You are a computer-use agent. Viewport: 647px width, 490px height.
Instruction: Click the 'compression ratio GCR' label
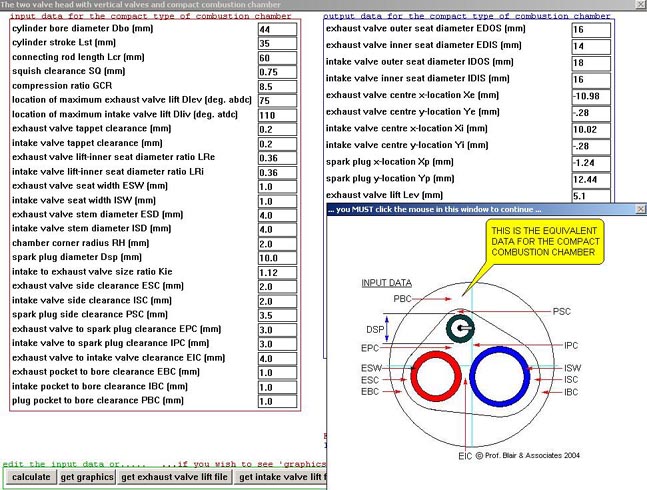point(62,86)
